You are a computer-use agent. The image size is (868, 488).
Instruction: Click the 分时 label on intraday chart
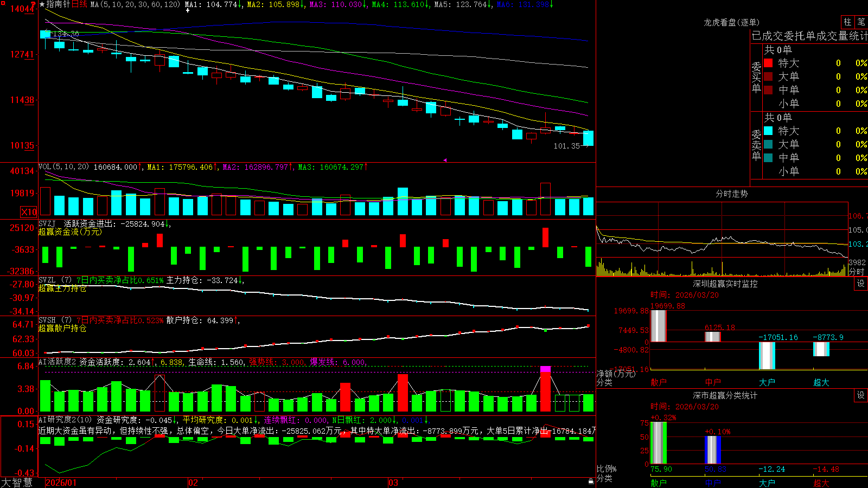point(857,272)
